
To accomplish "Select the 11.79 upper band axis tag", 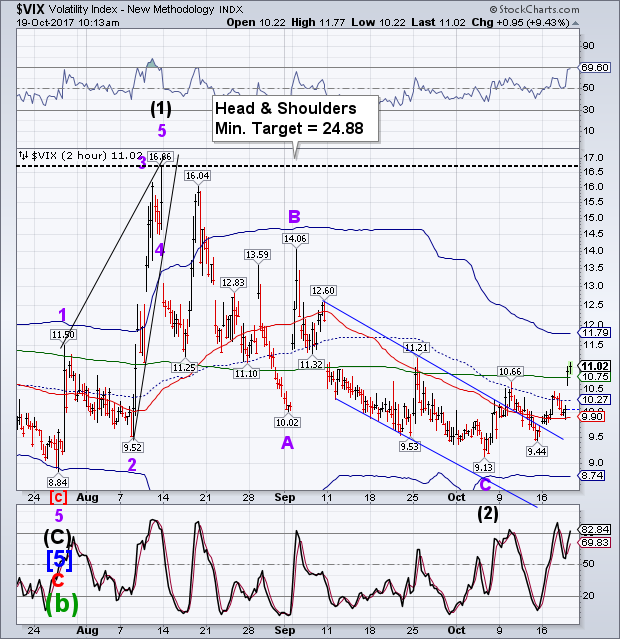I will [x=595, y=332].
